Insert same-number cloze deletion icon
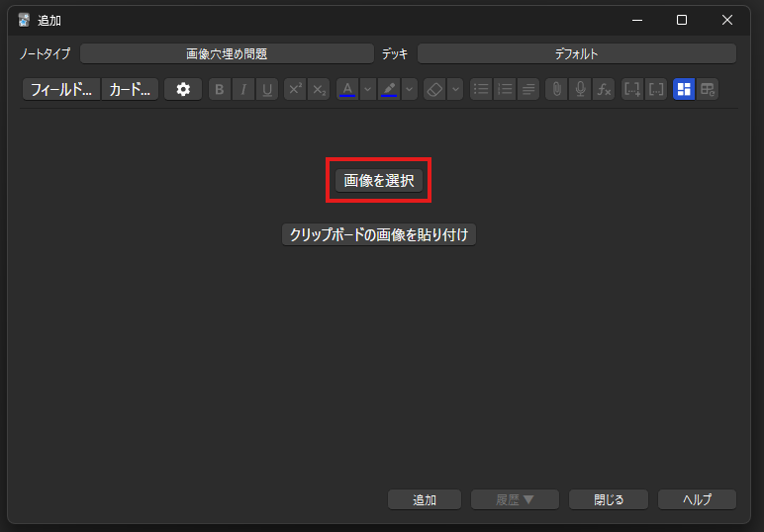 [656, 90]
